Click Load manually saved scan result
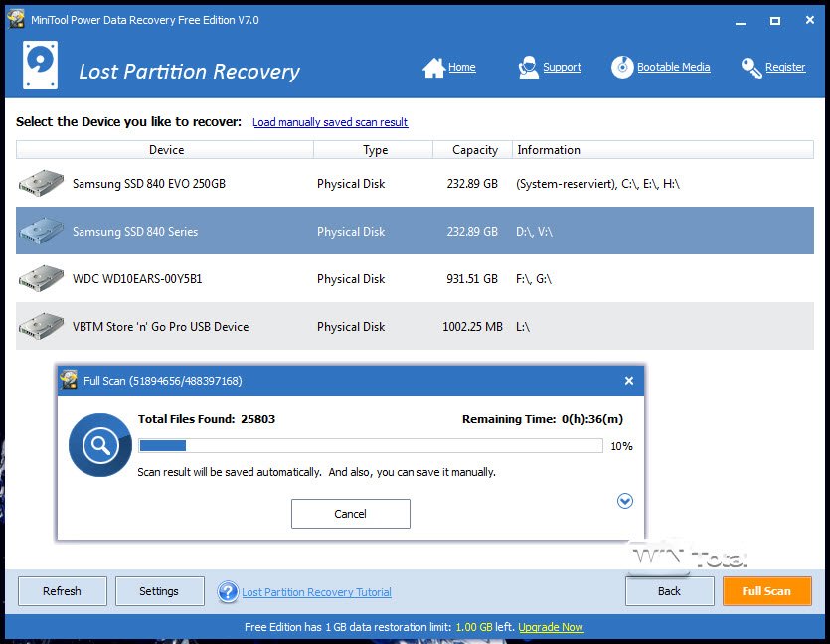 [x=330, y=122]
